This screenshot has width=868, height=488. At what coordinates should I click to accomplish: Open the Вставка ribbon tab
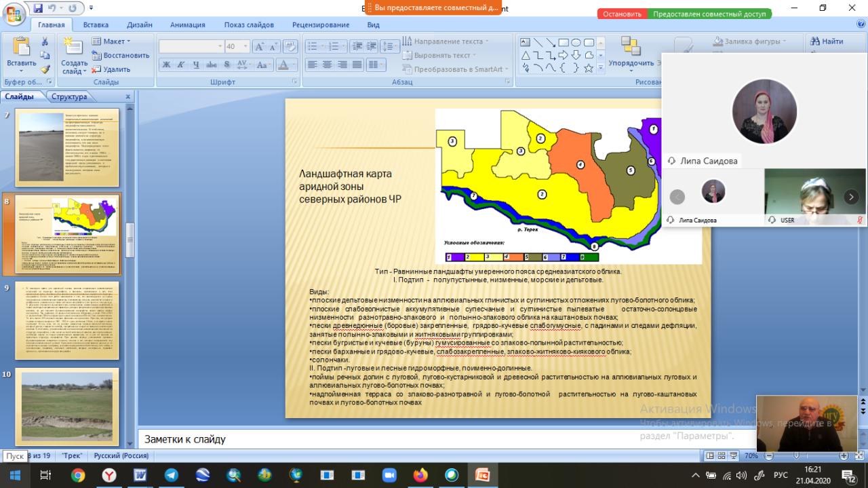pos(96,24)
